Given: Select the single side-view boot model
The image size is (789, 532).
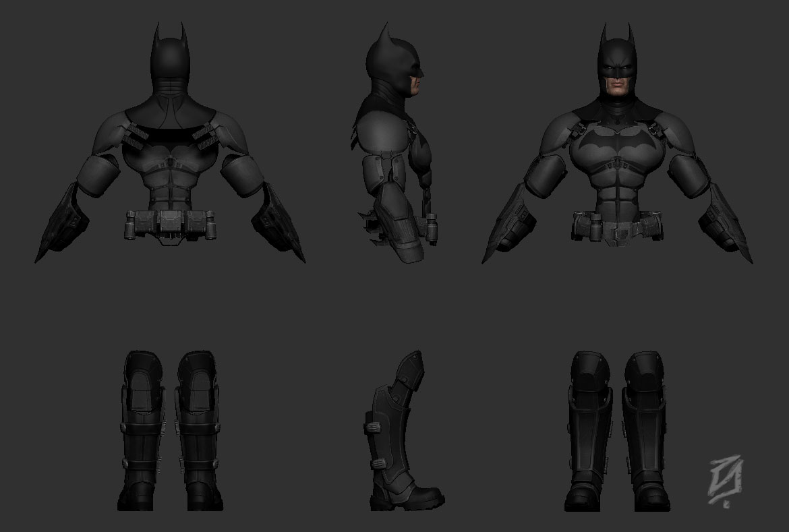Looking at the screenshot, I should [404, 431].
